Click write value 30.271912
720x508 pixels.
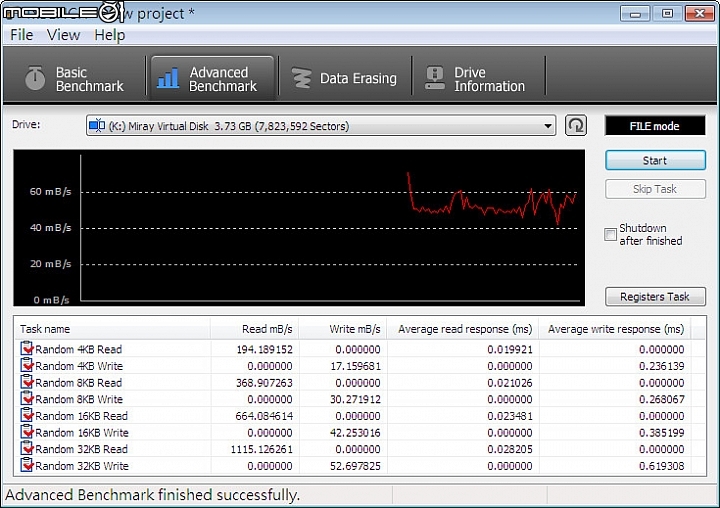coord(355,399)
